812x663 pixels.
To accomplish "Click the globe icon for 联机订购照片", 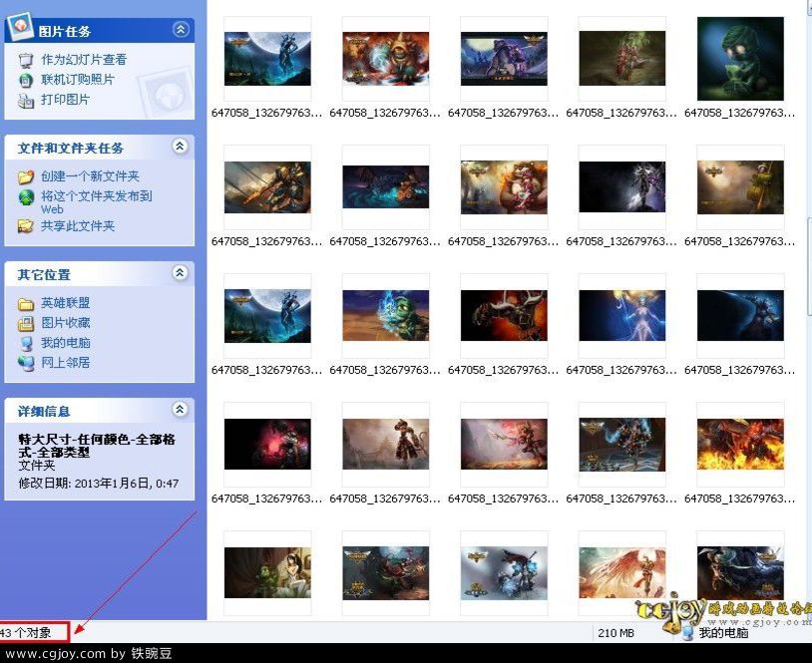I will coord(26,80).
